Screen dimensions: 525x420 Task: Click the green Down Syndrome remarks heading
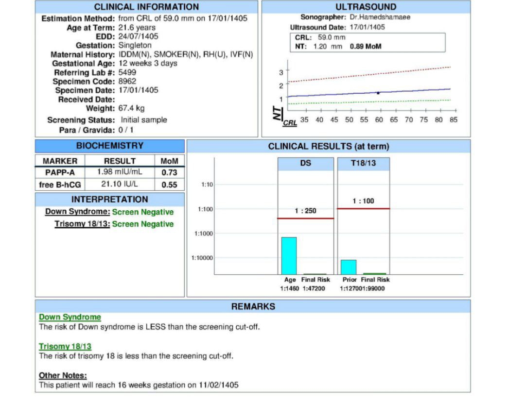coord(70,317)
